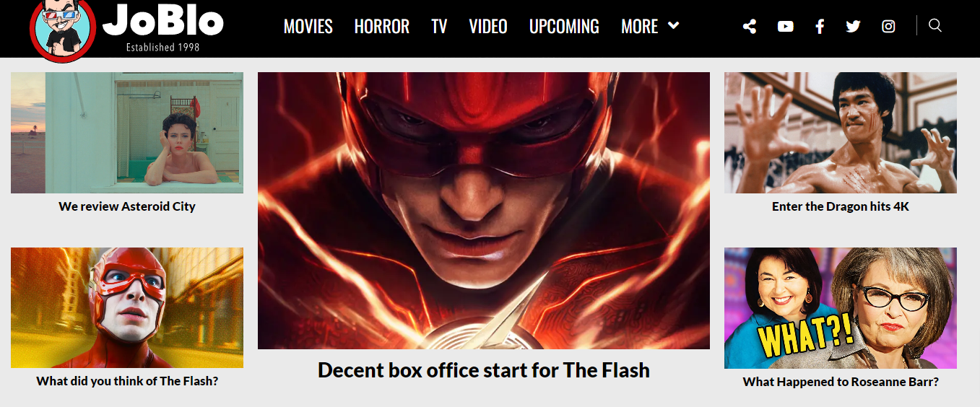The width and height of the screenshot is (980, 407).
Task: Open the Twitter bird icon
Action: (853, 27)
